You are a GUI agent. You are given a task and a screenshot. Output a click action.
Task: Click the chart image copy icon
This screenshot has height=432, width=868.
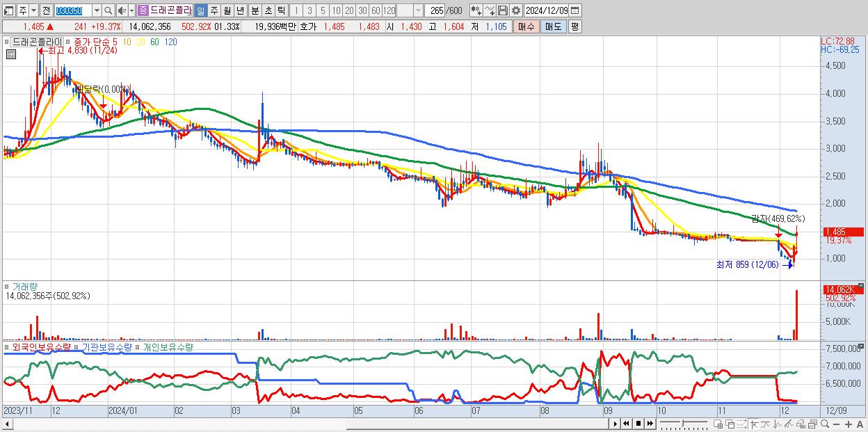click(x=812, y=424)
